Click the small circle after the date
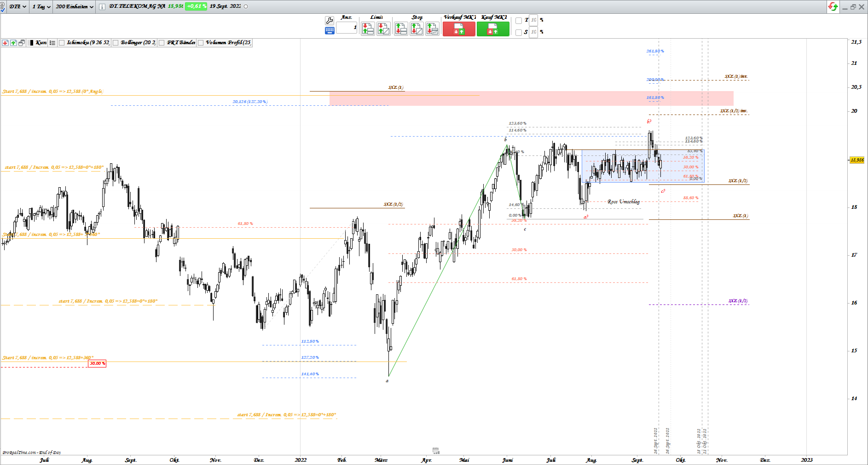The width and height of the screenshot is (868, 465). (246, 6)
